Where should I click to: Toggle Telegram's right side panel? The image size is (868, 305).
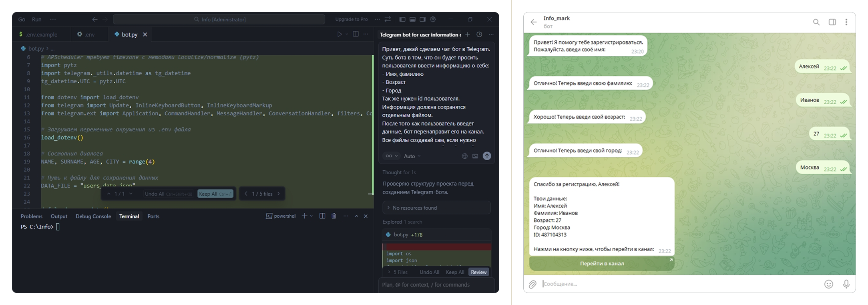coord(832,22)
